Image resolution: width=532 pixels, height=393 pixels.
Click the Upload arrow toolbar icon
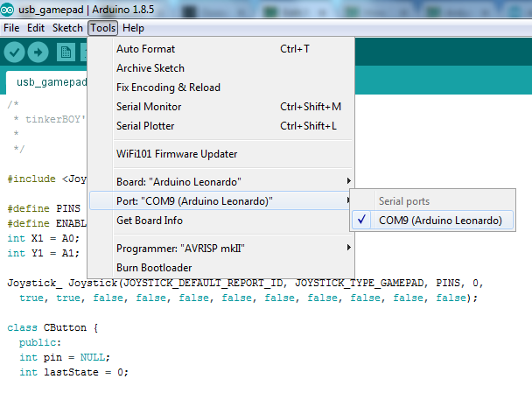(38, 53)
